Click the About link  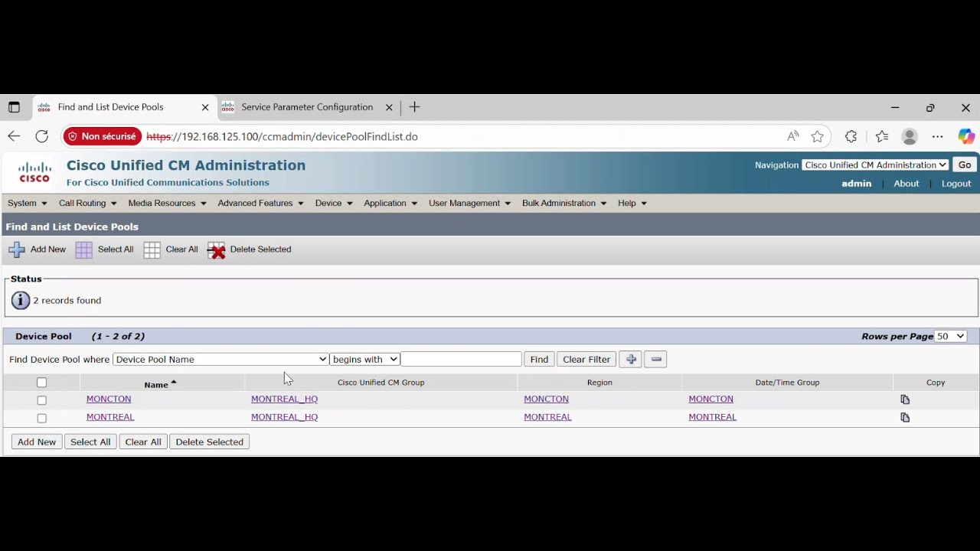click(x=906, y=184)
